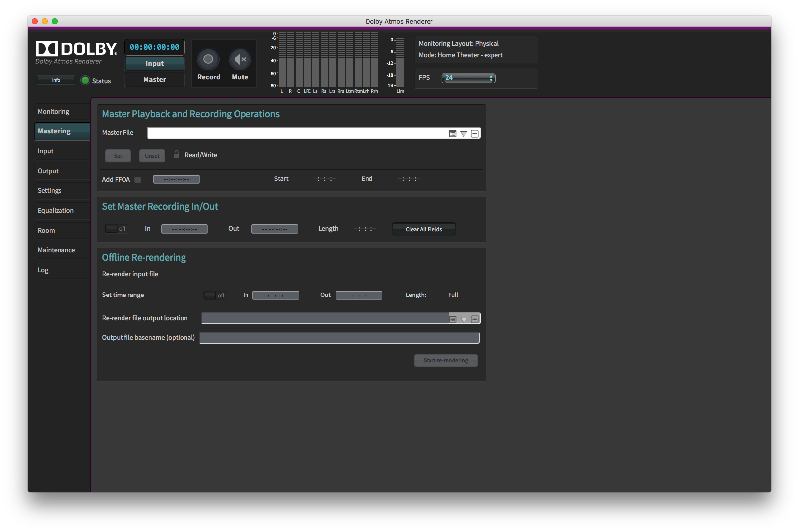Click the lock icon next to Read/Write
The height and width of the screenshot is (532, 799).
[x=177, y=154]
